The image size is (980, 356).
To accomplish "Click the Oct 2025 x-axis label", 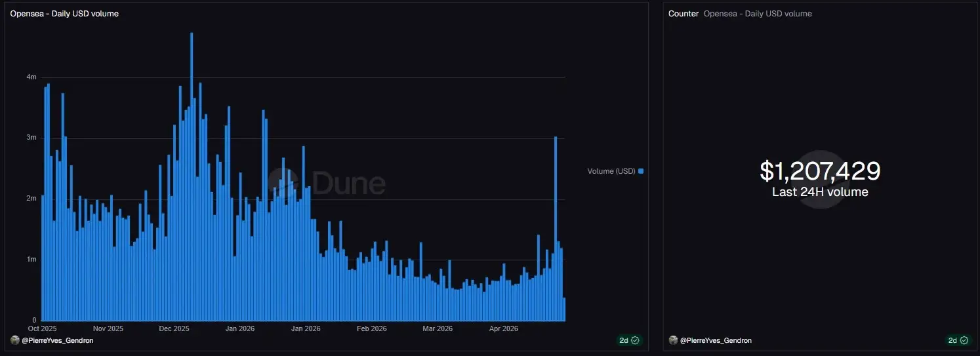I will [43, 328].
